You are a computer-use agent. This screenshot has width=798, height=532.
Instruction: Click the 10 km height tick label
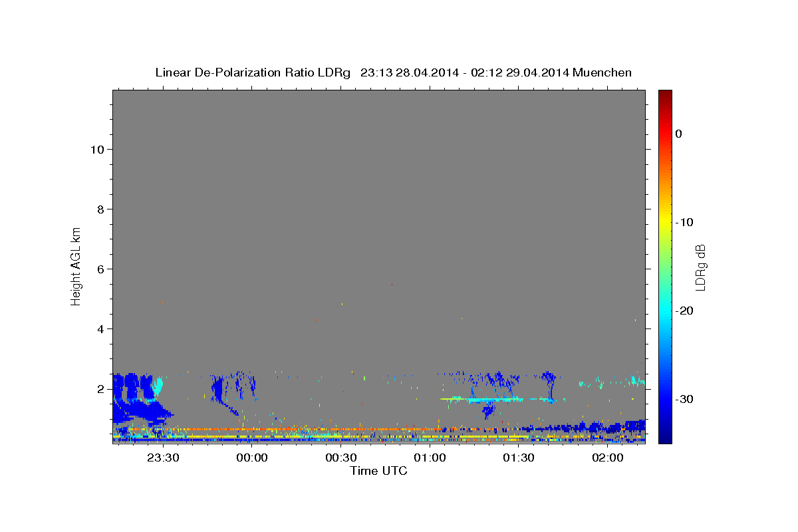(x=96, y=149)
